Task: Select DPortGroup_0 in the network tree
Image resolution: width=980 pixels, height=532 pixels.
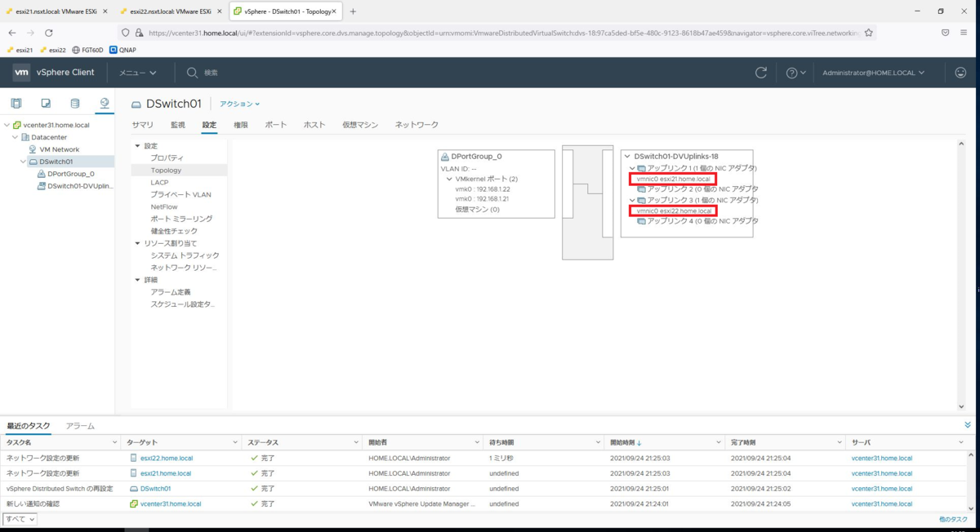Action: tap(71, 174)
